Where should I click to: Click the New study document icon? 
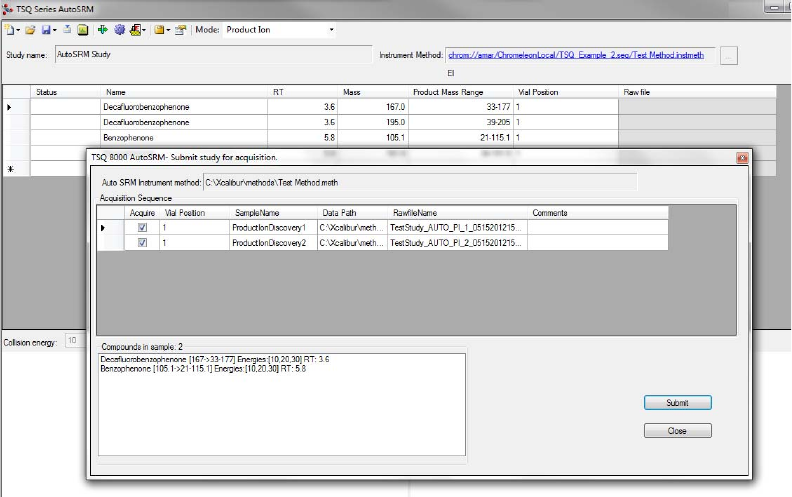pyautogui.click(x=9, y=30)
